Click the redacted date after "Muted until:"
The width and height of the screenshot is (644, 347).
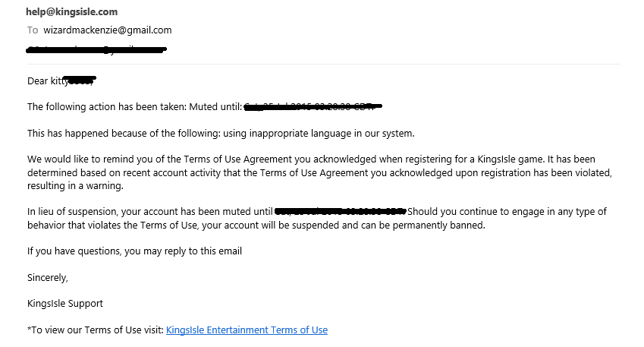coord(313,107)
